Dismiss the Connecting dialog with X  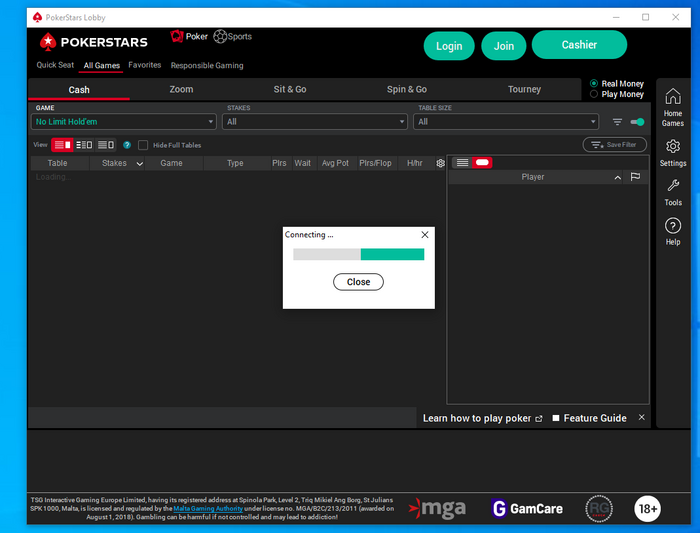tap(425, 235)
